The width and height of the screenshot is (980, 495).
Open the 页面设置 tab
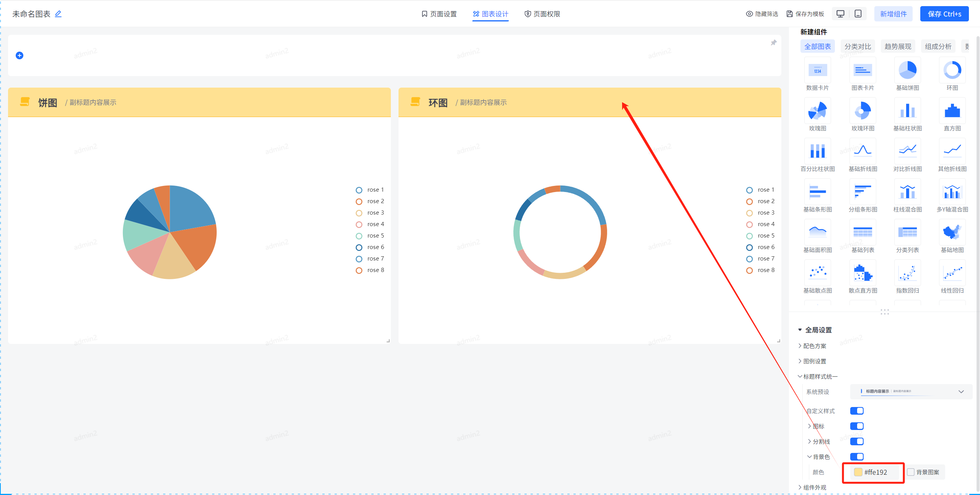[439, 14]
